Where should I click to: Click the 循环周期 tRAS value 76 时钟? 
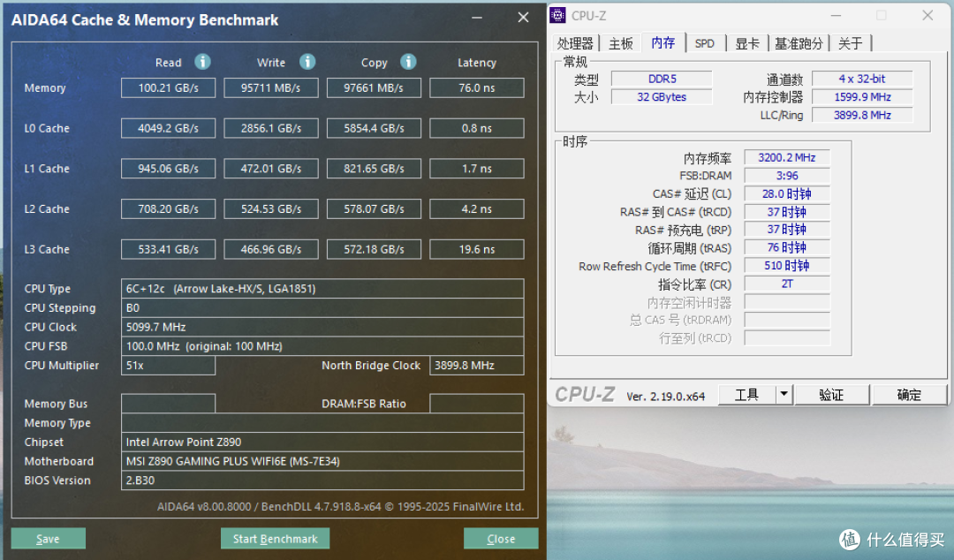pyautogui.click(x=787, y=247)
